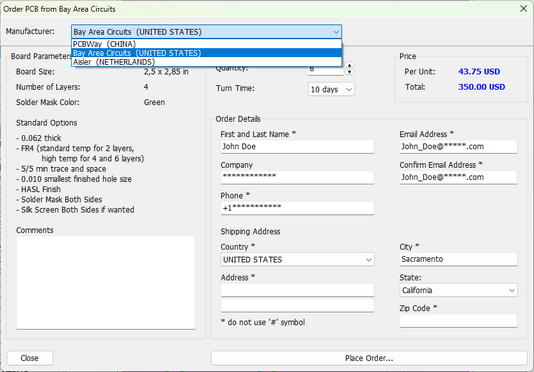
Task: Click the Silk Screen Both Sides text
Action: (75, 210)
